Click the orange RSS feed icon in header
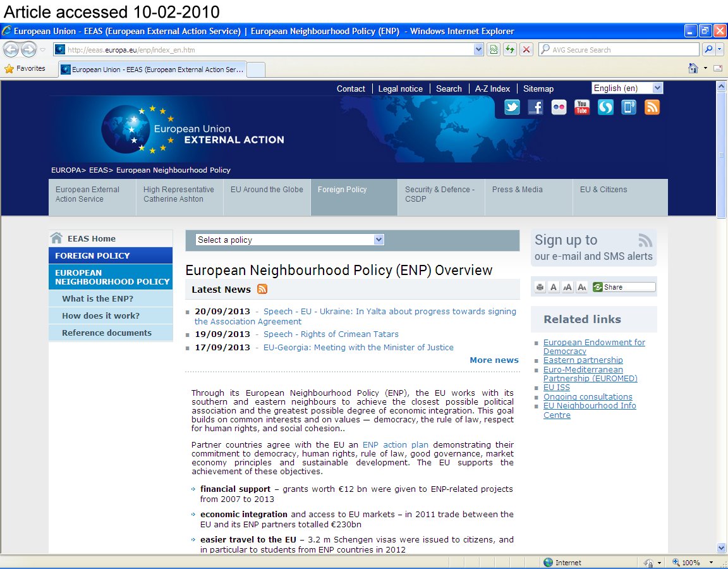728x569 pixels. tap(652, 107)
